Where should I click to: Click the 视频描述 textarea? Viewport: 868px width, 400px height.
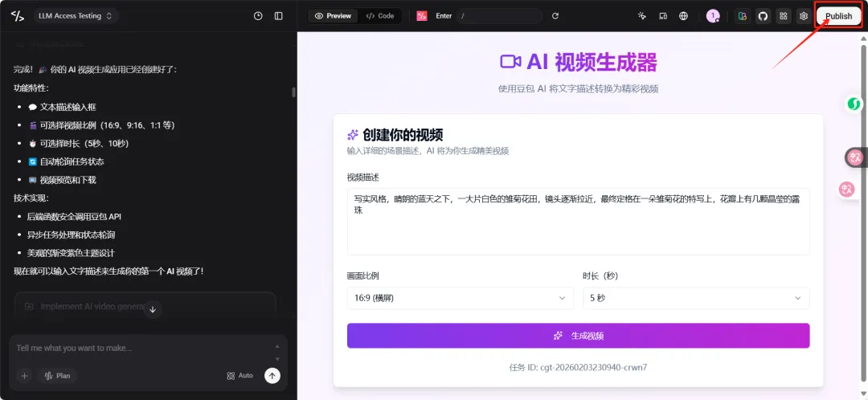pyautogui.click(x=578, y=222)
